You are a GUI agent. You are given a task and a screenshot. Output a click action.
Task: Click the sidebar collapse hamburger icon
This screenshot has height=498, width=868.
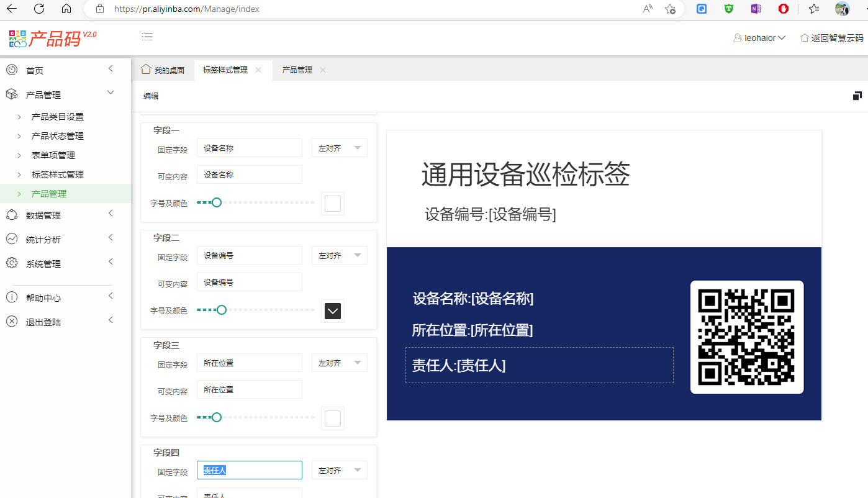(147, 37)
